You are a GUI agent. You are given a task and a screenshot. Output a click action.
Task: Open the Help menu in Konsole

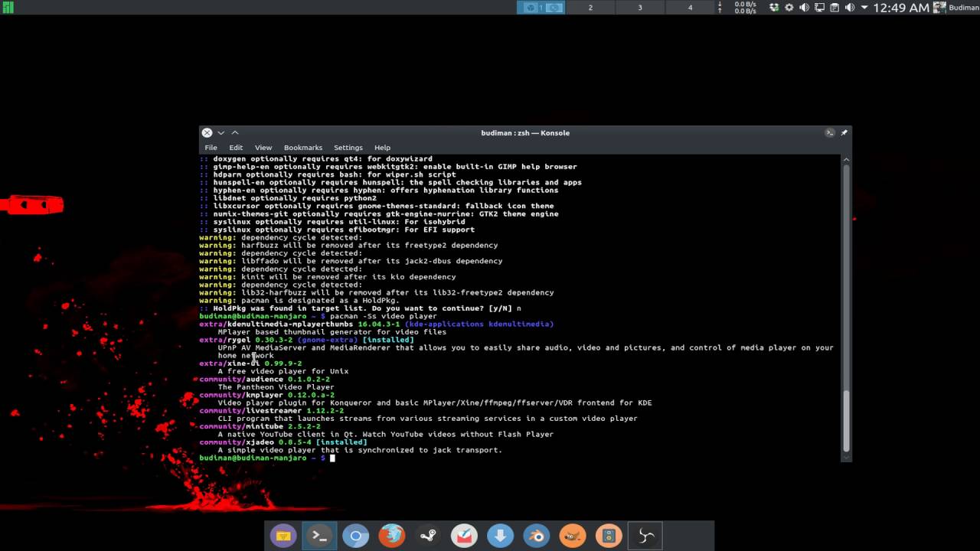click(382, 148)
